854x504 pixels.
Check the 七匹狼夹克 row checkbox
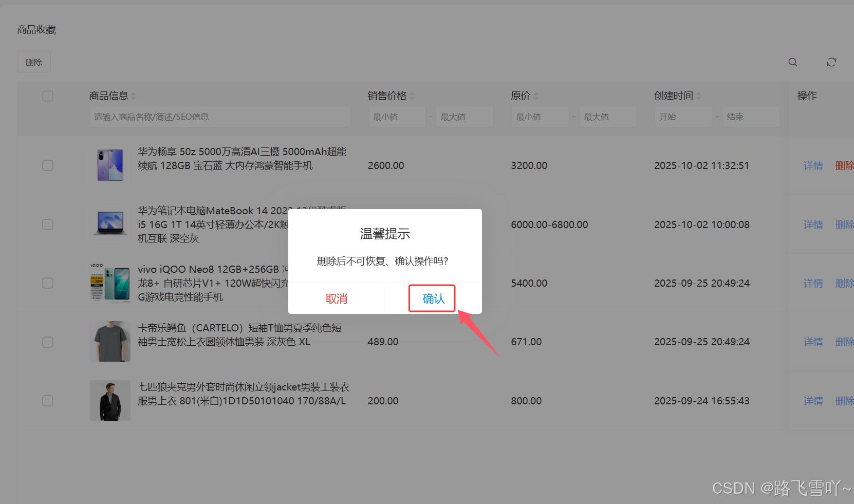[48, 401]
